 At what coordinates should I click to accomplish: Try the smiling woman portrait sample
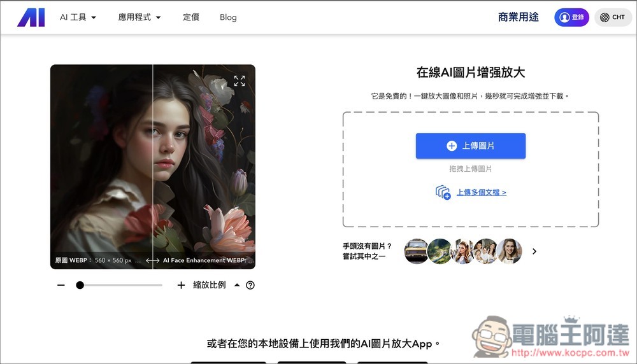point(510,251)
